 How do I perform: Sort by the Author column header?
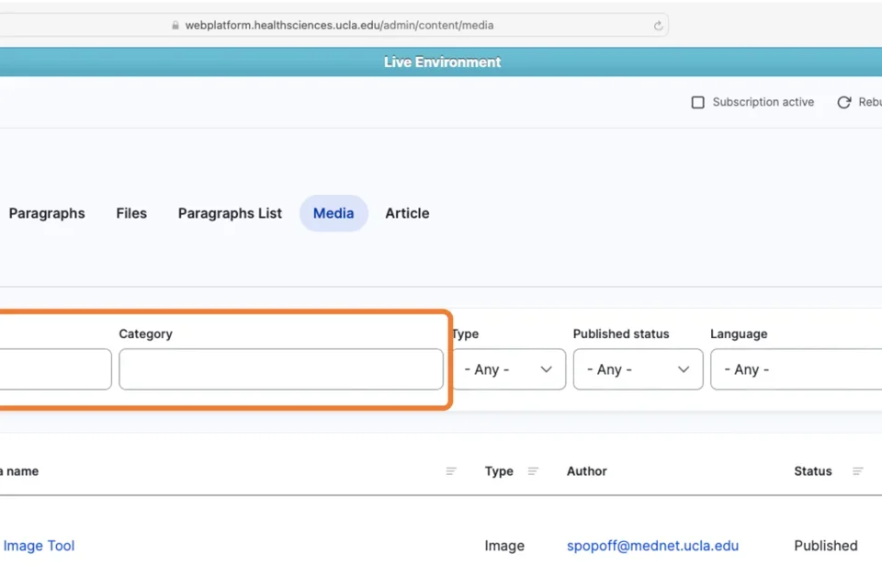pos(587,471)
